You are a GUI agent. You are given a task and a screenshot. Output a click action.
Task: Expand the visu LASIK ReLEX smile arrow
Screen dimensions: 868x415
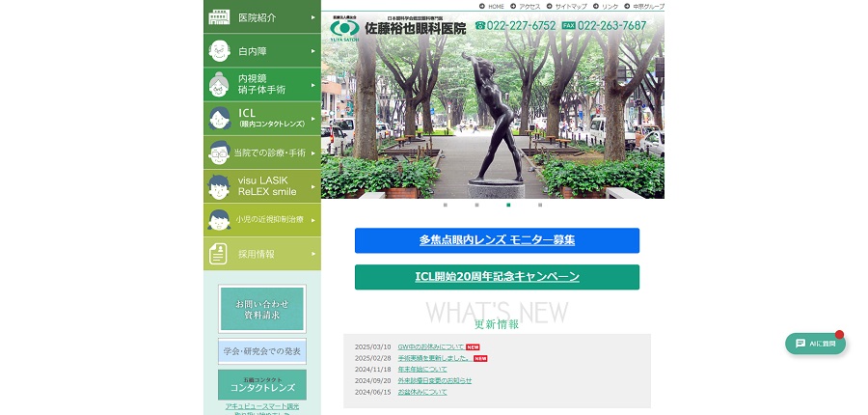313,186
